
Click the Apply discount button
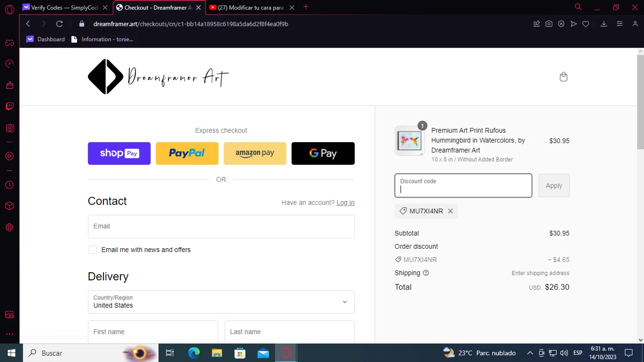(x=554, y=186)
